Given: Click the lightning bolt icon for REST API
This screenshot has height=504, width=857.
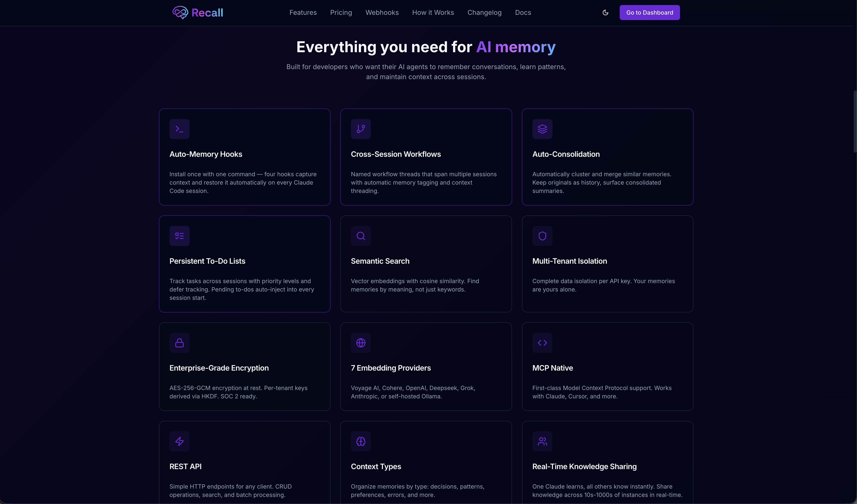Looking at the screenshot, I should [179, 441].
